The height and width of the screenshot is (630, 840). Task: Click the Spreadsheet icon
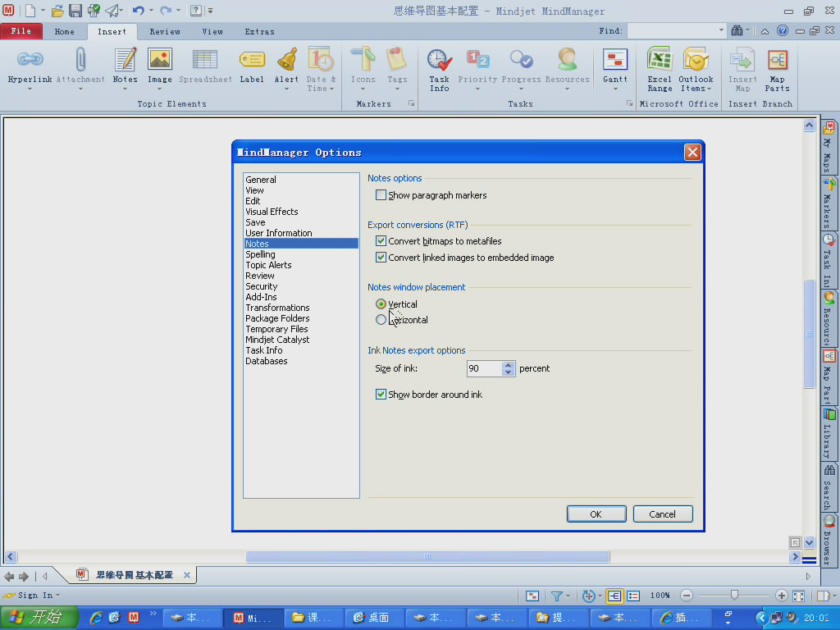[204, 59]
